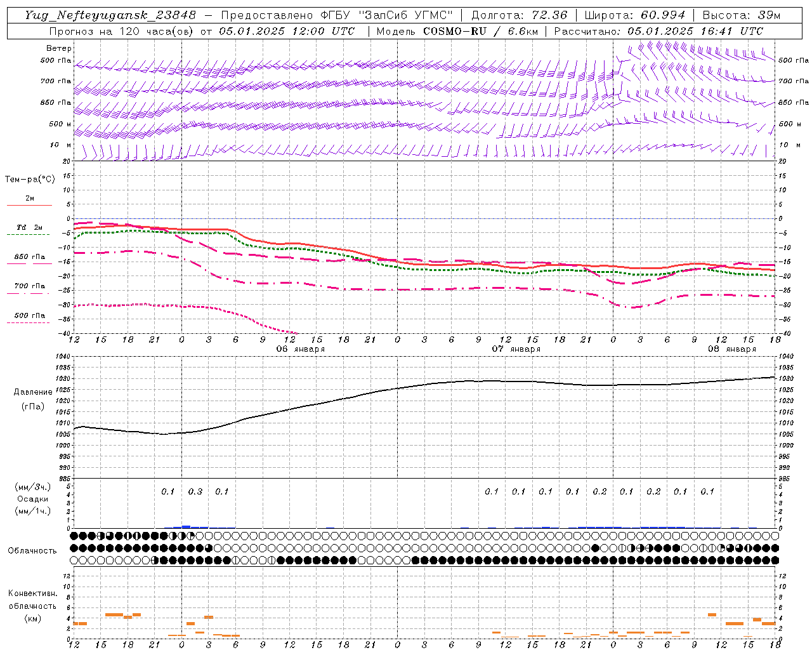Image resolution: width=812 pixels, height=650 pixels.
Task: Click the longitude value Долгота: 72.36
Action: (520, 15)
